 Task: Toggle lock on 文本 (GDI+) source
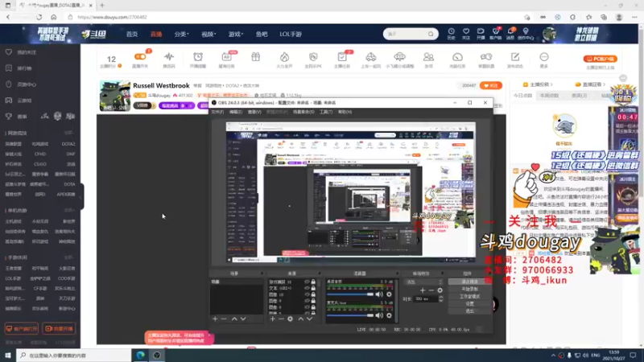[x=313, y=288]
